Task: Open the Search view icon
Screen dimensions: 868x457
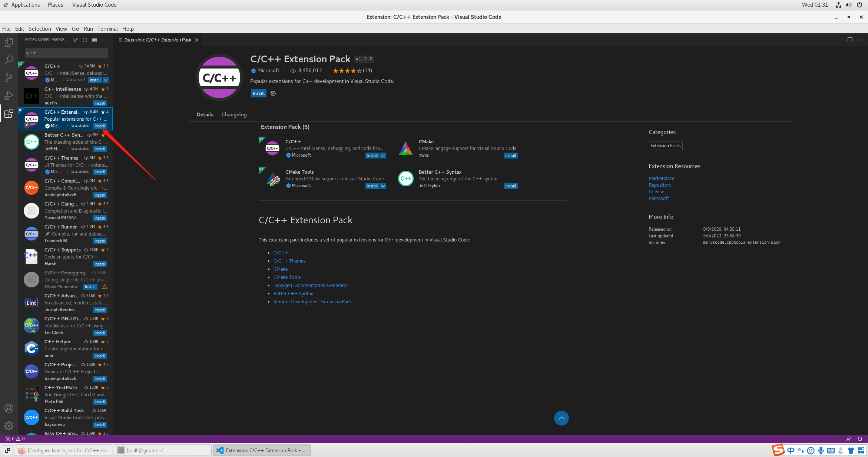Action: [9, 60]
